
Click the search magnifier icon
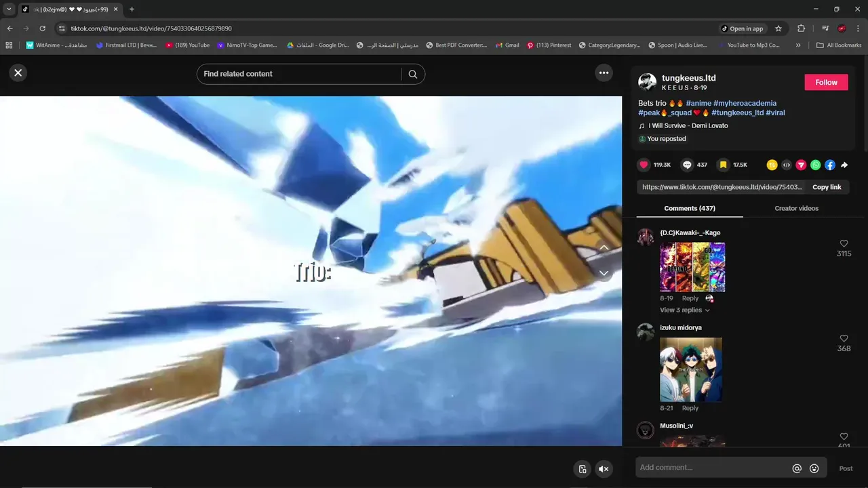coord(412,74)
